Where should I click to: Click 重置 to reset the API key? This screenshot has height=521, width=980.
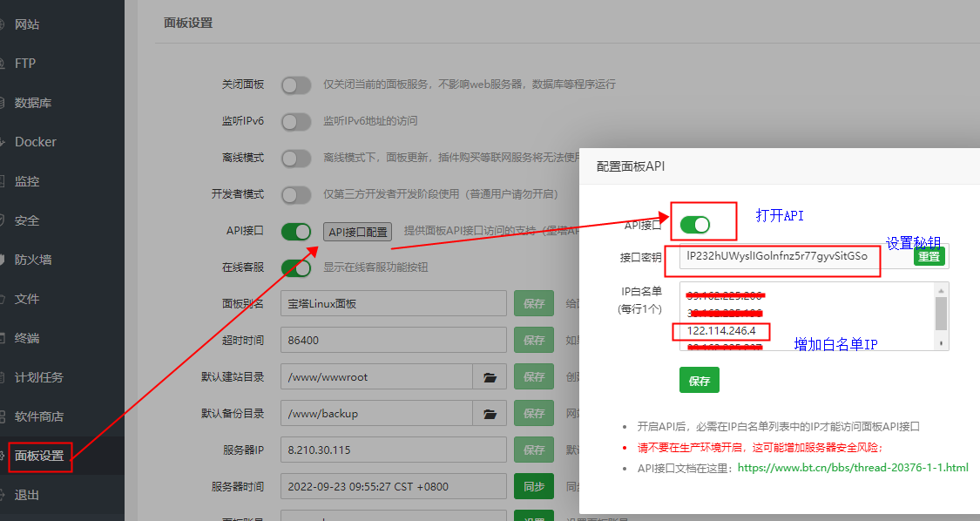(929, 256)
